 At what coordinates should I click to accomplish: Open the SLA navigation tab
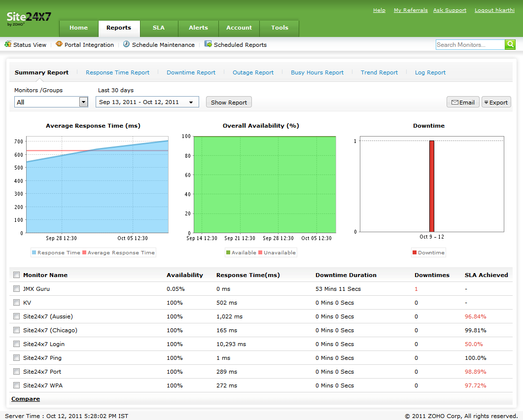coord(159,28)
